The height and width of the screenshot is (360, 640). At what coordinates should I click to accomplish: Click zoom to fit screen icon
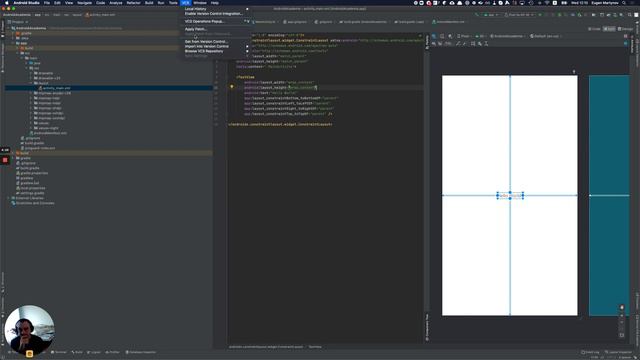tap(622, 335)
